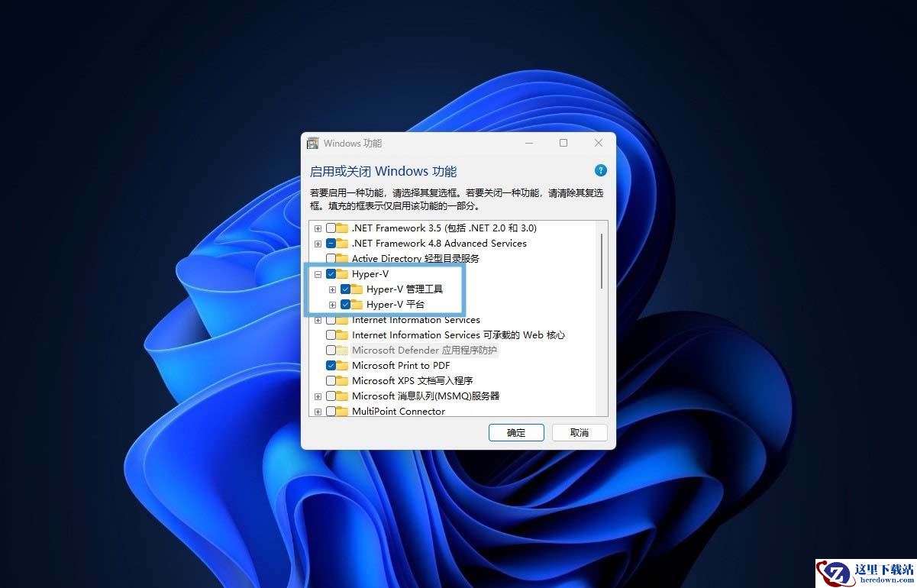Viewport: 917px width, 588px height.
Task: Expand MultiPoint Connector node
Action: [x=318, y=412]
